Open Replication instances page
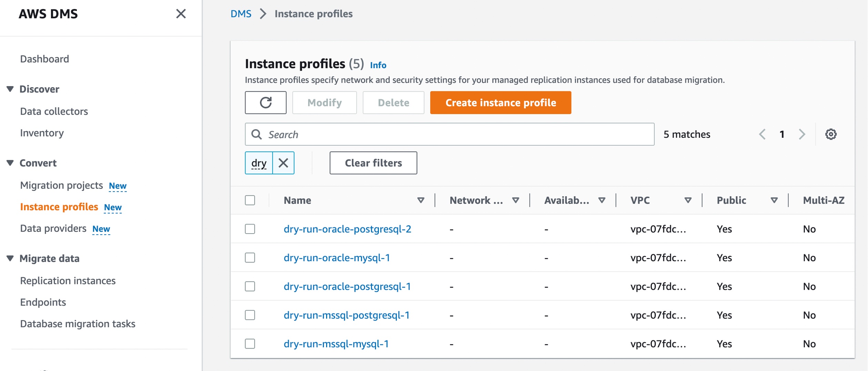The height and width of the screenshot is (371, 868). click(x=68, y=281)
